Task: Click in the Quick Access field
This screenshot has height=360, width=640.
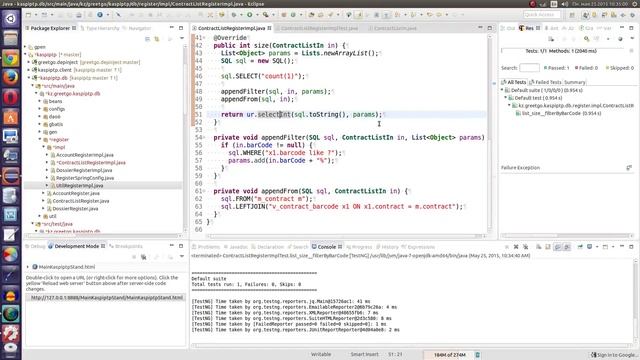Action: (542, 15)
